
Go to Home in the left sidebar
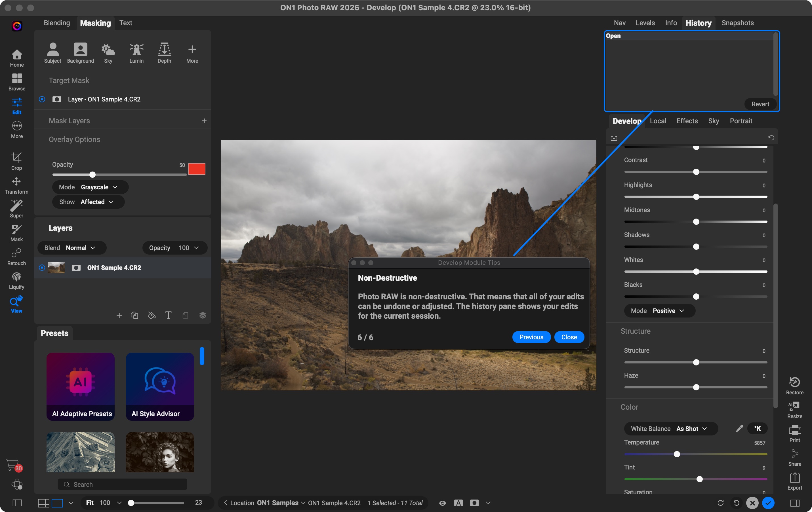17,58
